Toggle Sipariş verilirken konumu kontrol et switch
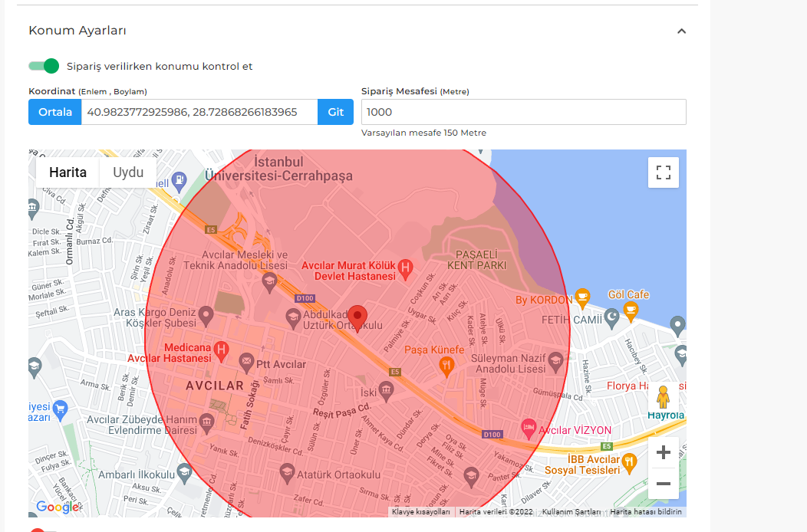Image resolution: width=807 pixels, height=532 pixels. pos(44,66)
